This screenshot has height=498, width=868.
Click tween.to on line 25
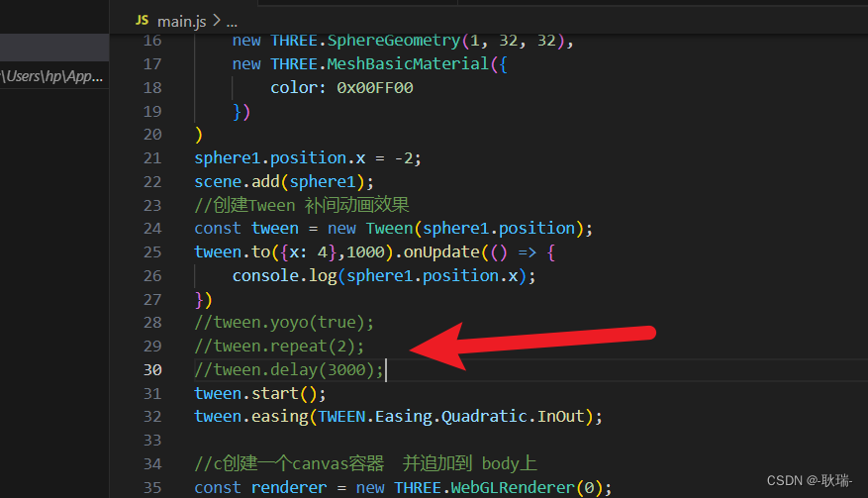tap(232, 252)
